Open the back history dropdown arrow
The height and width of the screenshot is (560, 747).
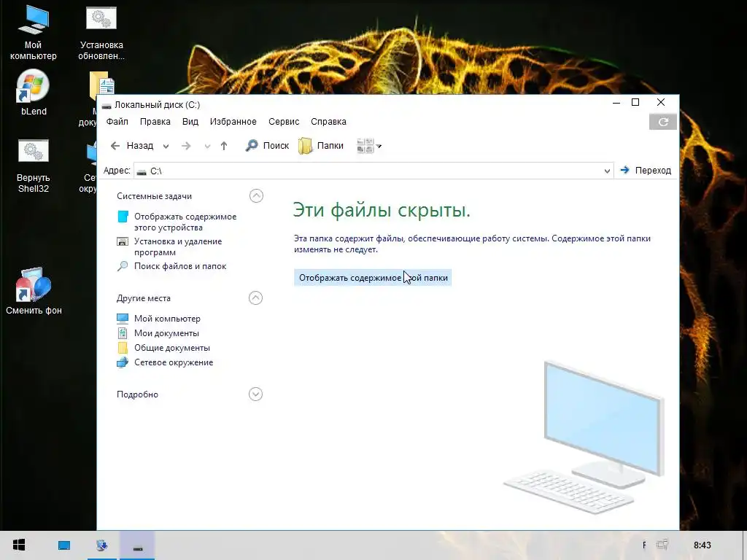pyautogui.click(x=166, y=146)
